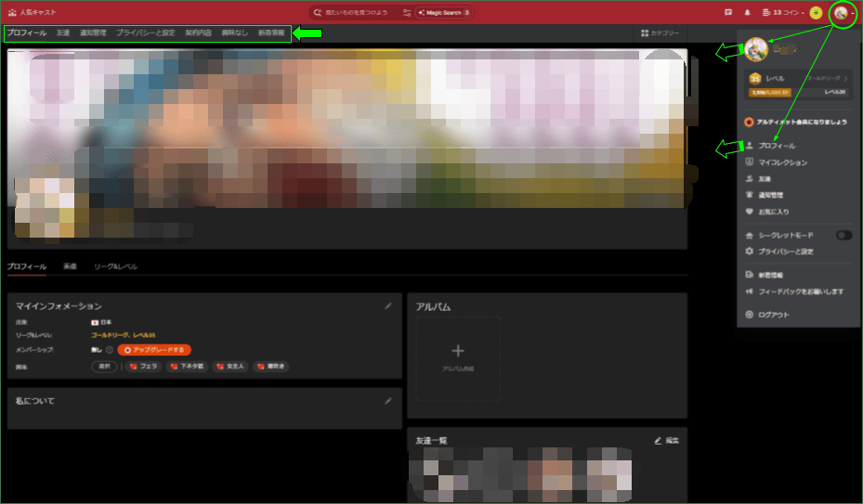This screenshot has height=504, width=863.
Task: Open the notifications bell icon
Action: (x=747, y=12)
